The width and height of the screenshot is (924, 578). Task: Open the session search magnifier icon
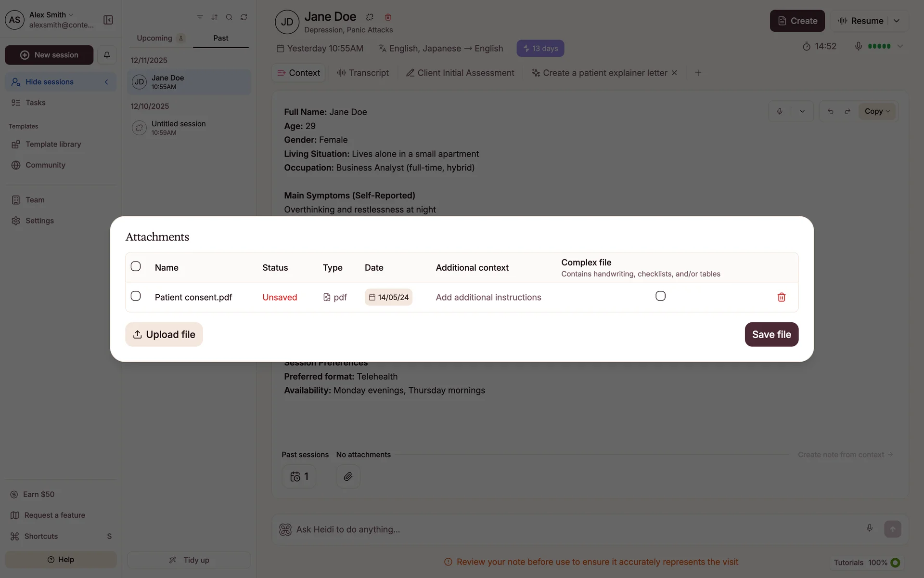click(229, 17)
